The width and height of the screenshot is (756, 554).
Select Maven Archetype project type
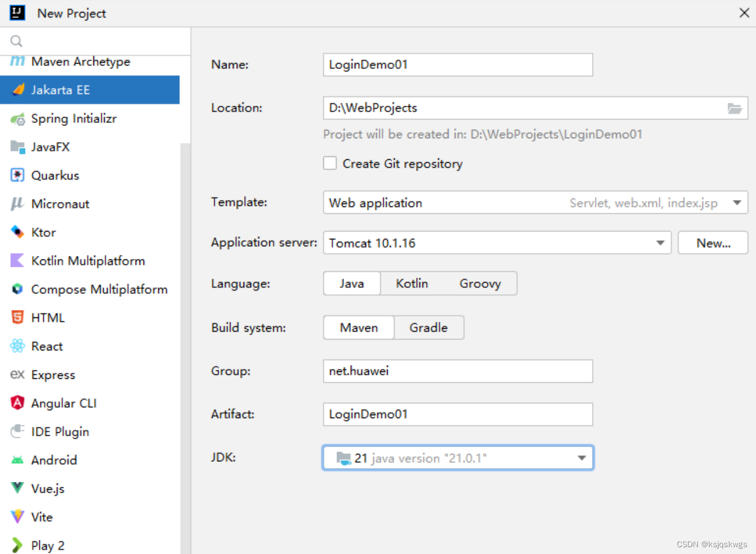click(90, 61)
